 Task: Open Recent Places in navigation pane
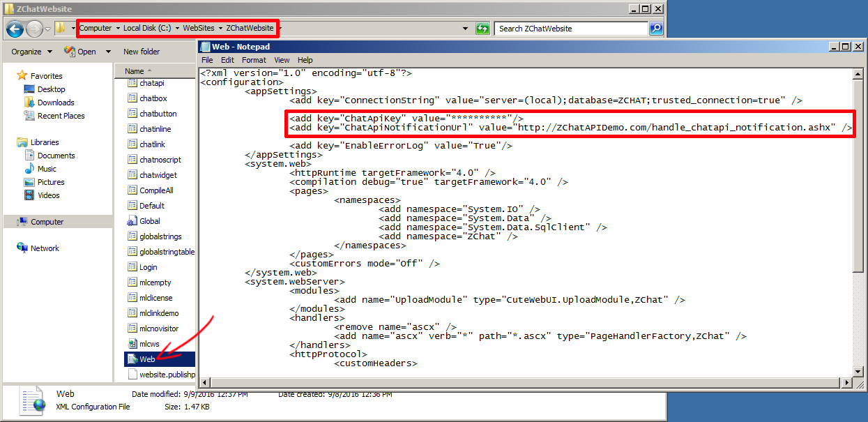coord(61,116)
